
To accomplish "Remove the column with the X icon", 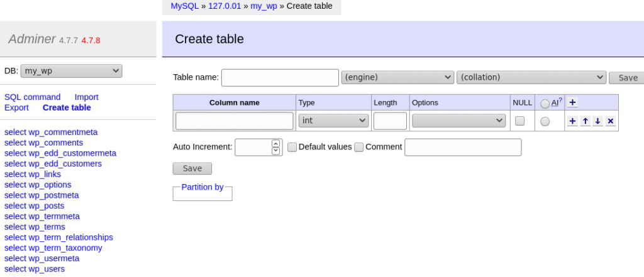I will (610, 121).
